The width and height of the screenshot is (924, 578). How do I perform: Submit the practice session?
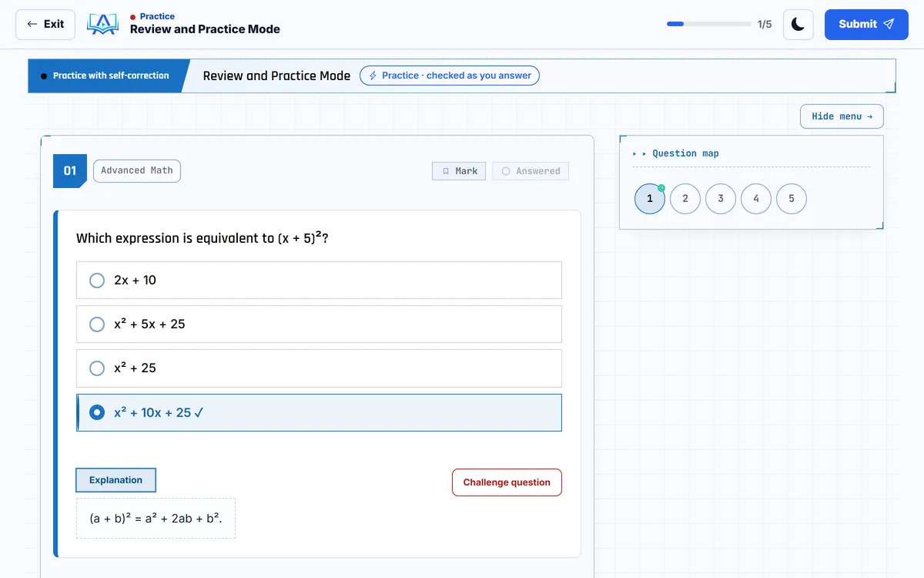point(866,25)
